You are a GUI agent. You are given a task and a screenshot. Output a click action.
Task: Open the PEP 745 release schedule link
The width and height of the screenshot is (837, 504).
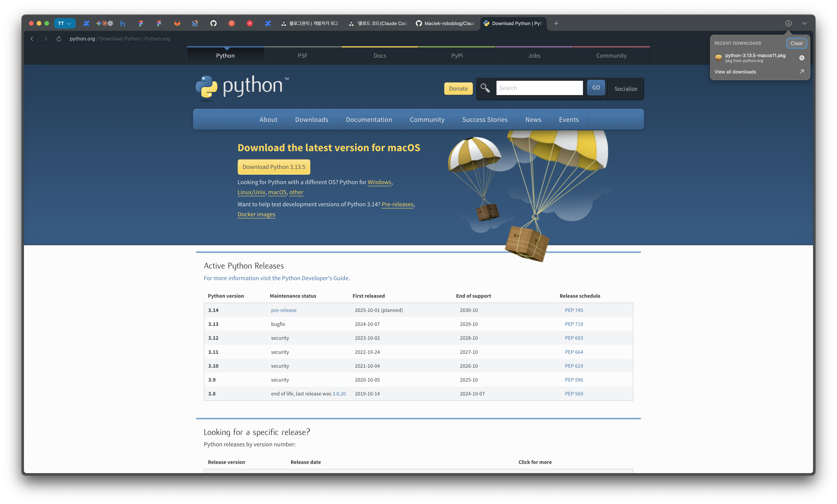[x=574, y=310]
